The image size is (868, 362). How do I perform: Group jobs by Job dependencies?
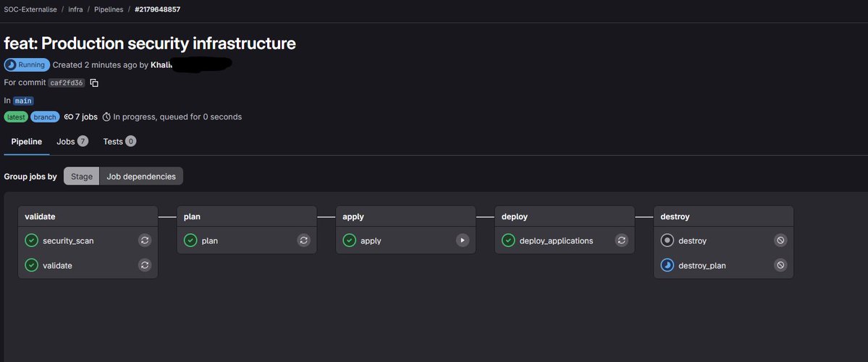[x=141, y=177]
